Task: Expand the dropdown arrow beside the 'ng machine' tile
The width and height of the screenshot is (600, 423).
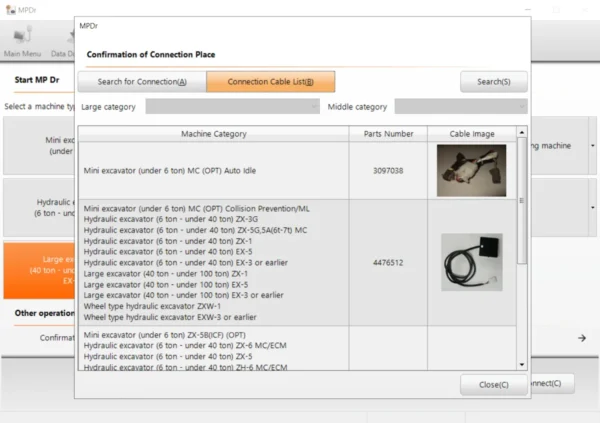Action: (592, 145)
